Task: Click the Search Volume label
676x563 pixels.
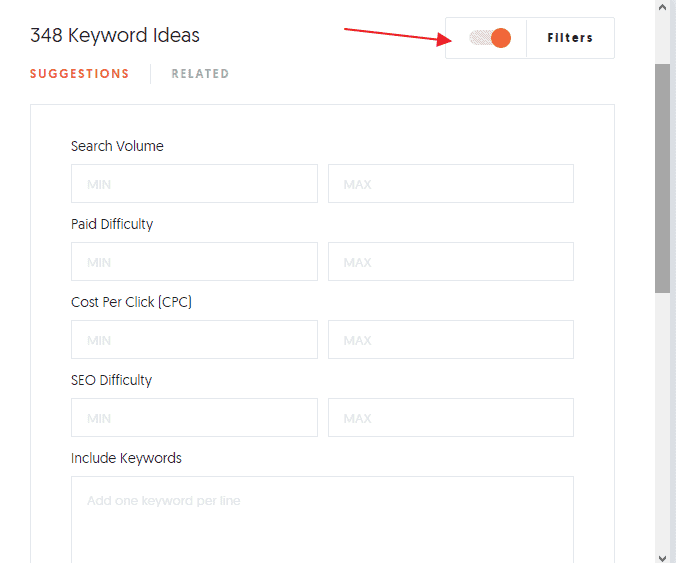Action: [117, 146]
